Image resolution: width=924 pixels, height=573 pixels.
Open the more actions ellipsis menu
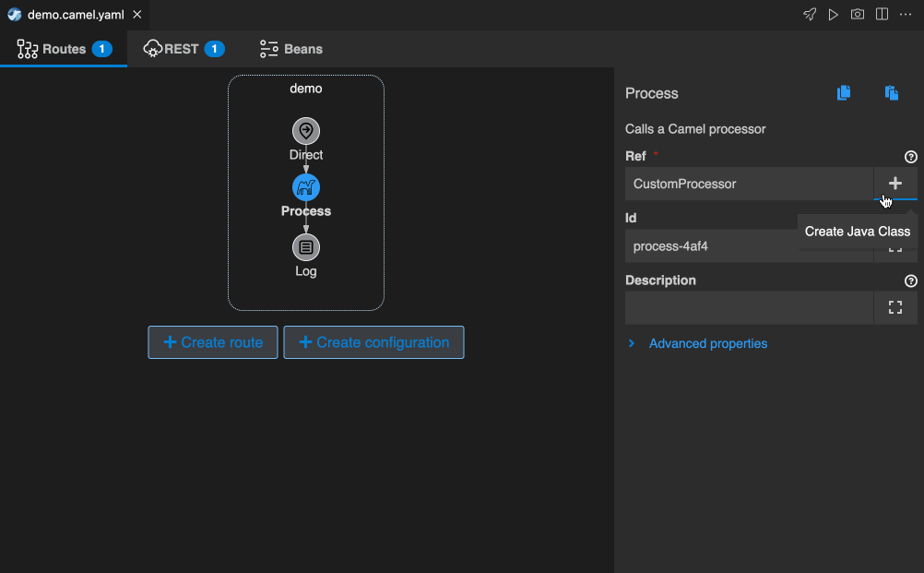pos(906,15)
